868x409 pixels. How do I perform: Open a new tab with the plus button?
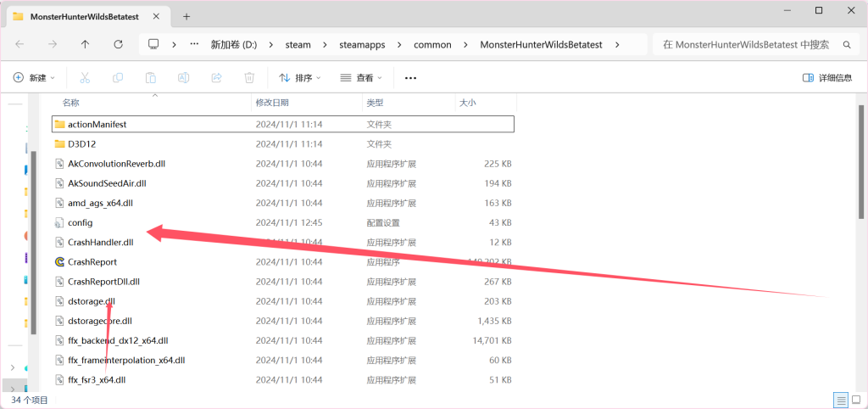(x=186, y=17)
